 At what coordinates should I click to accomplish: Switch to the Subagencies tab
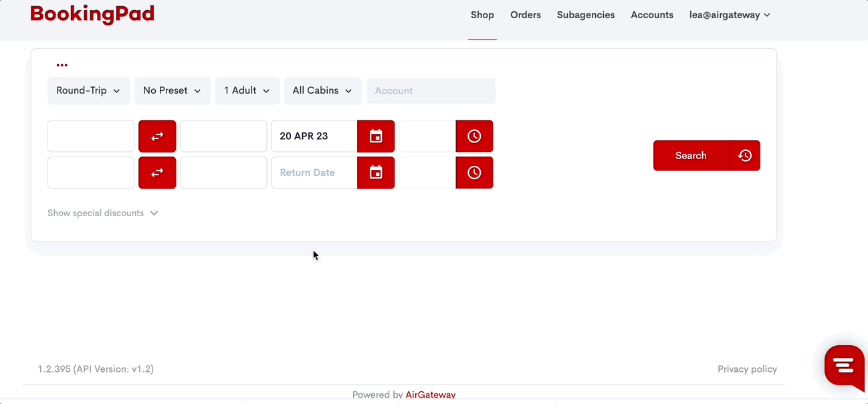point(585,15)
